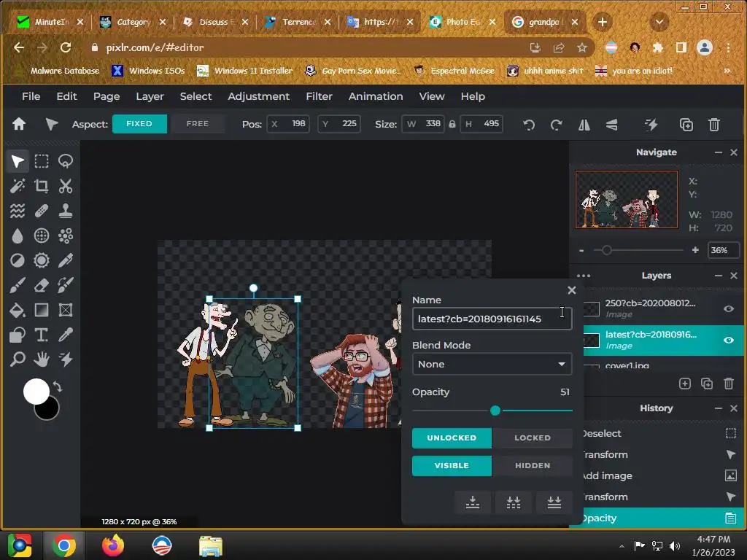Select the Zoom magnifier tool
The height and width of the screenshot is (560, 747).
[18, 359]
